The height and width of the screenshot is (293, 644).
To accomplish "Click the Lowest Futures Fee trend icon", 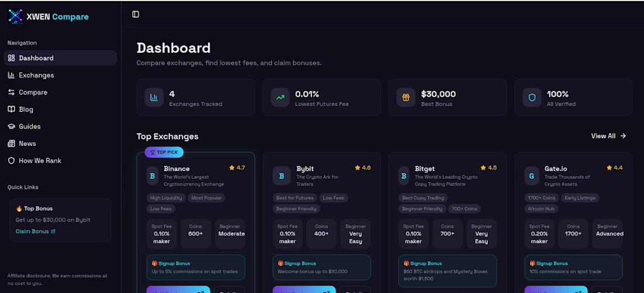I will (280, 97).
